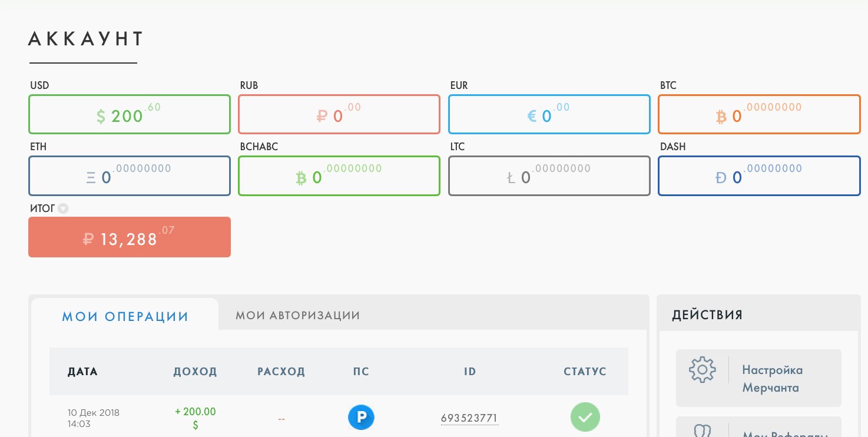Expand the ИТОГ currency dropdown arrow
The width and height of the screenshot is (868, 437).
click(64, 208)
